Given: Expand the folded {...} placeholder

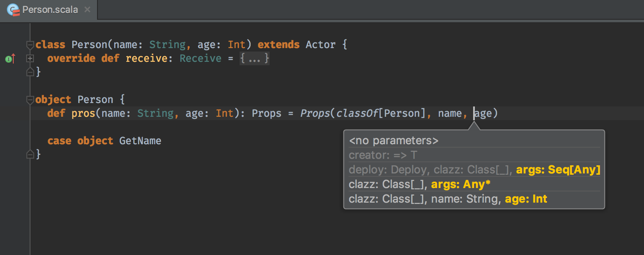Looking at the screenshot, I should coord(255,58).
